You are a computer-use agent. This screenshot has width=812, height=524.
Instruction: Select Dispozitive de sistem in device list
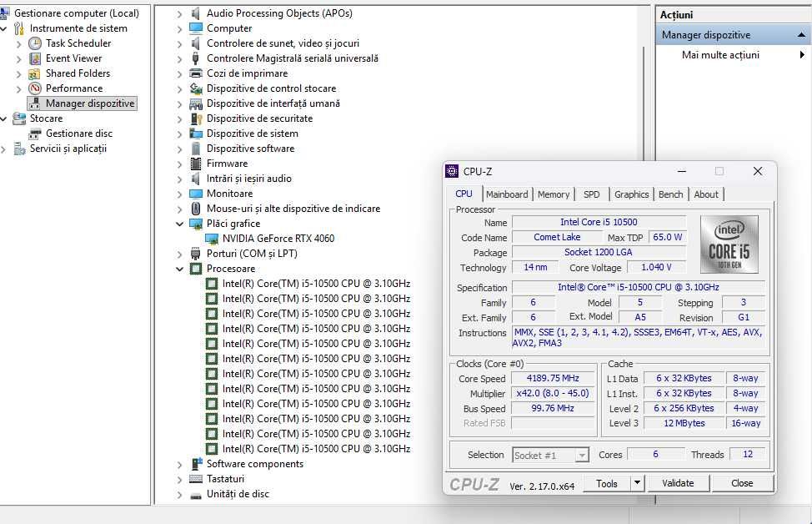point(253,134)
